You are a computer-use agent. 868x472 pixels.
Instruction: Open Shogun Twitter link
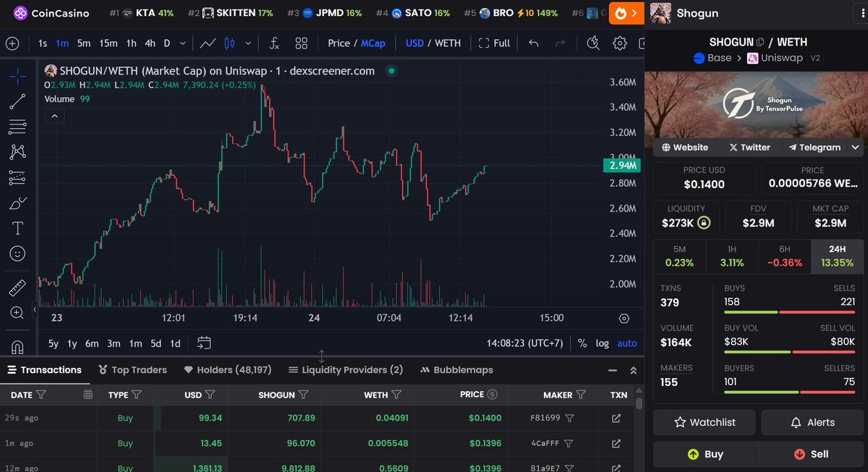click(749, 147)
